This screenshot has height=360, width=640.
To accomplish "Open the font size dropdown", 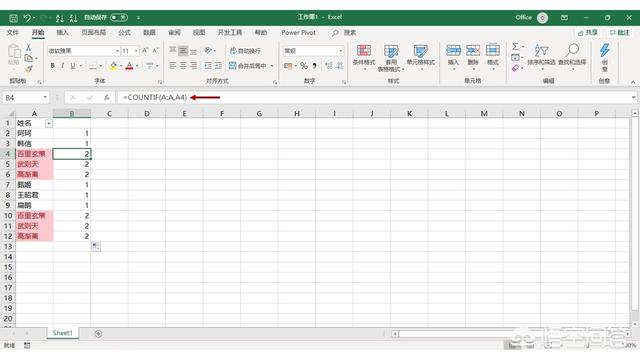I will click(x=136, y=51).
